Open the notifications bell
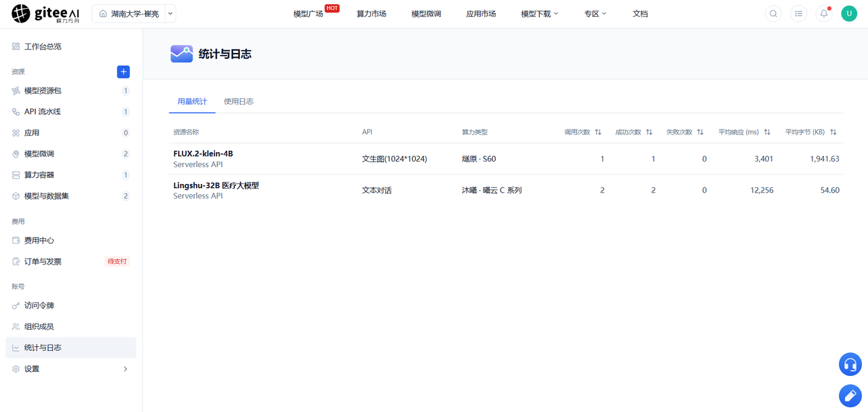The image size is (868, 412). pos(824,14)
